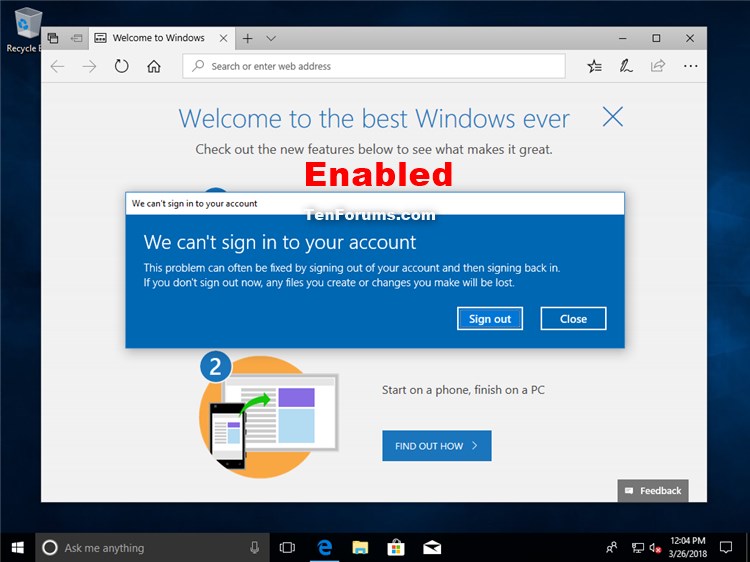Image resolution: width=750 pixels, height=562 pixels.
Task: Click 'Welcome to the best Windows ever' heading
Action: pyautogui.click(x=374, y=119)
